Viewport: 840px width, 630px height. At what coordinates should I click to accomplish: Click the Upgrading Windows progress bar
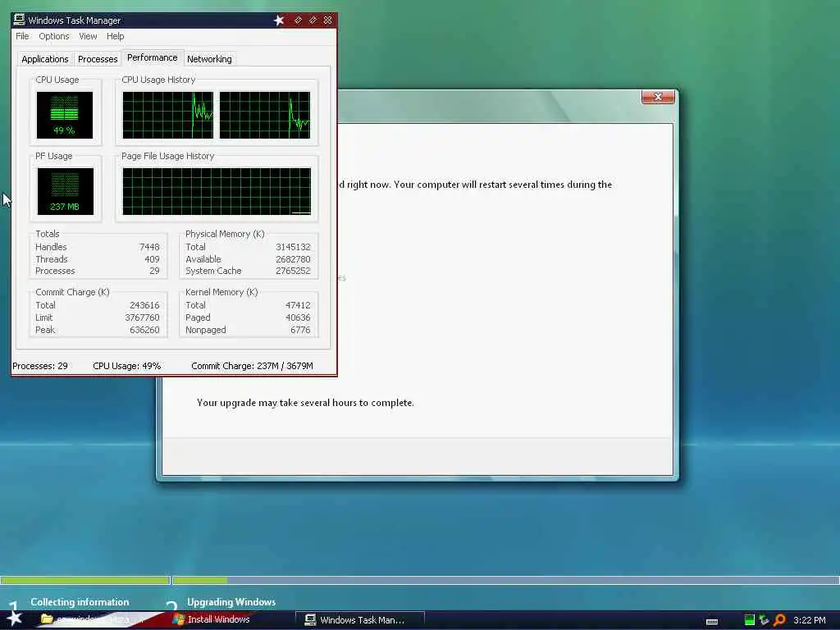(505, 580)
